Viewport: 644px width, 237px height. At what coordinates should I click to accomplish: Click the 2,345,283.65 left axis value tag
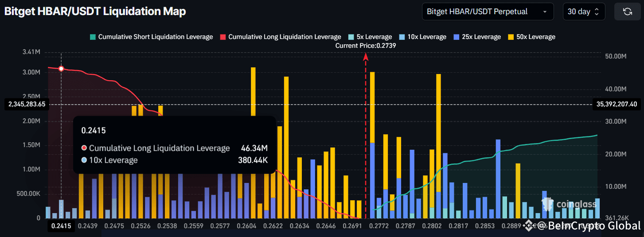(27, 105)
